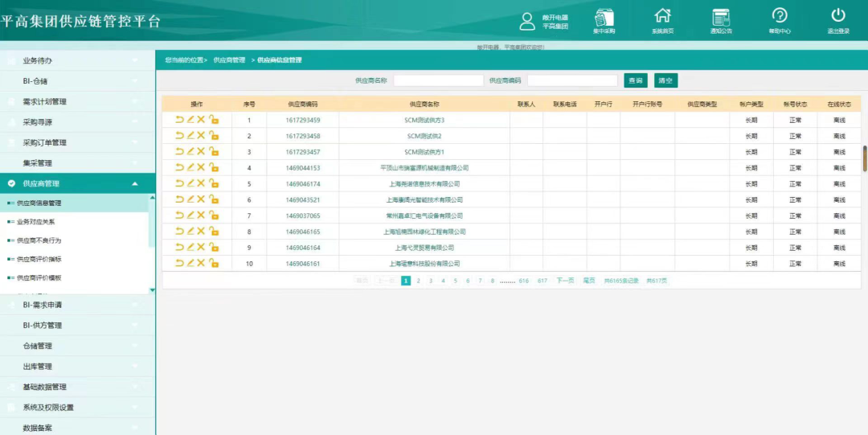
Task: Collapse 供应商管理 sidebar section
Action: [77, 183]
